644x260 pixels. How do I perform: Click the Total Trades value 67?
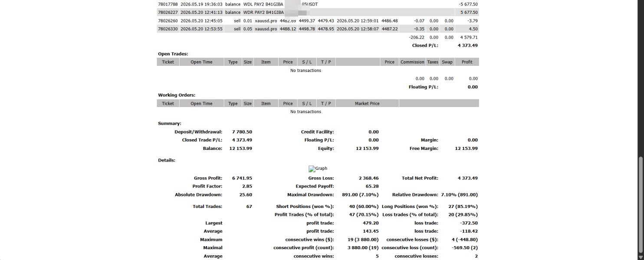click(x=249, y=207)
